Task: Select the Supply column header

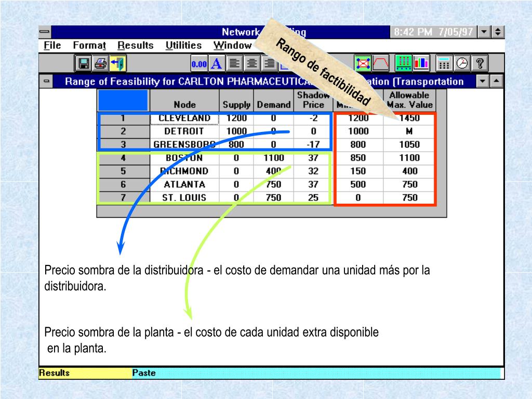Action: click(x=236, y=100)
